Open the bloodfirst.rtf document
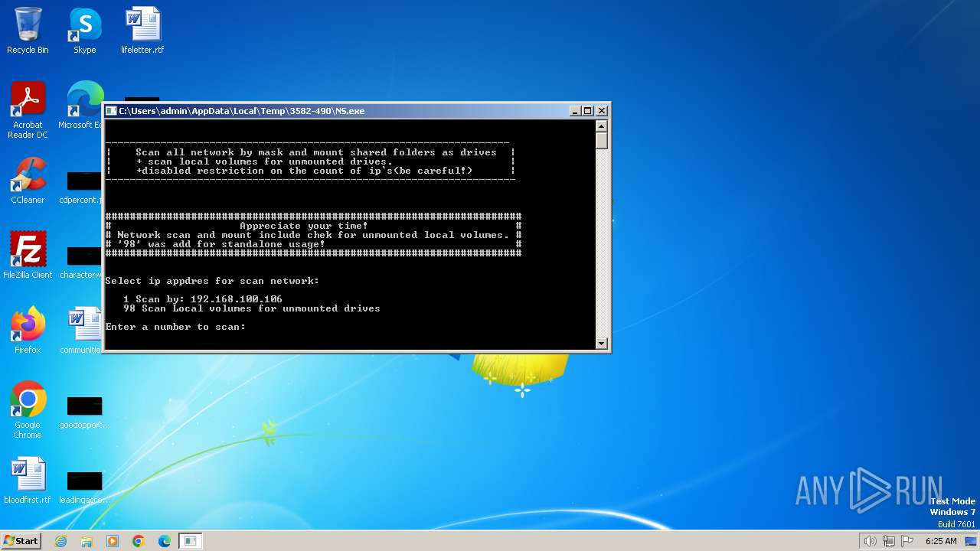 28,481
